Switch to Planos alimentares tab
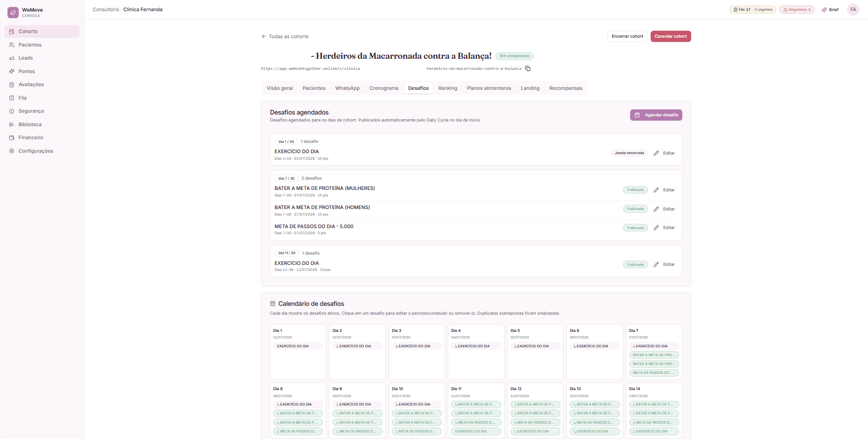 pos(489,88)
